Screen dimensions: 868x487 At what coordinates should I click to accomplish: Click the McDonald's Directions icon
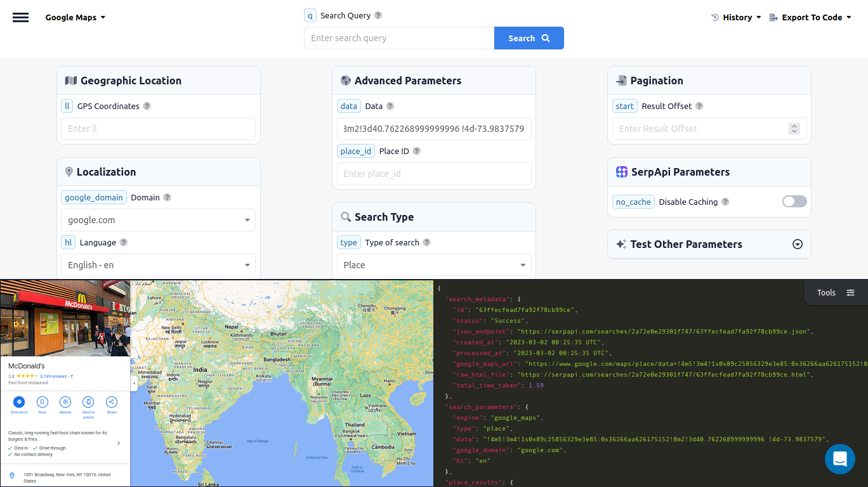coord(19,401)
